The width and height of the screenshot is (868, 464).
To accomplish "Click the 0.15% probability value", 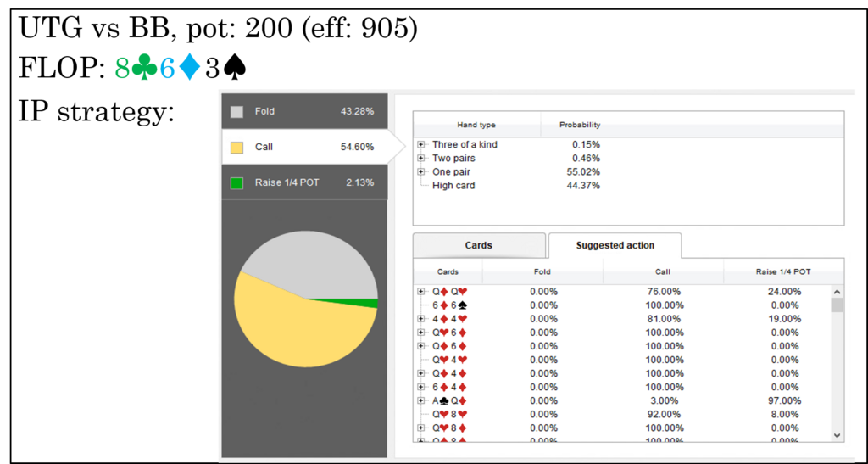I will click(x=587, y=144).
